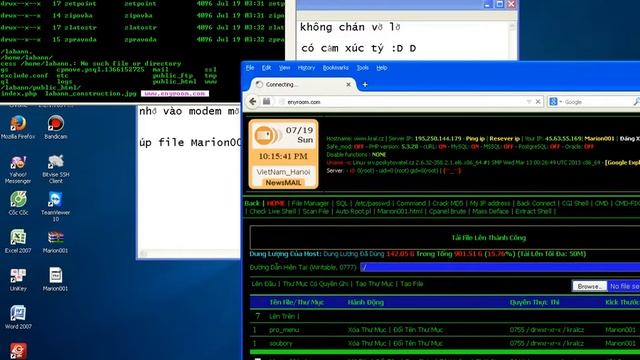Select the UniKey desktop icon

click(18, 279)
